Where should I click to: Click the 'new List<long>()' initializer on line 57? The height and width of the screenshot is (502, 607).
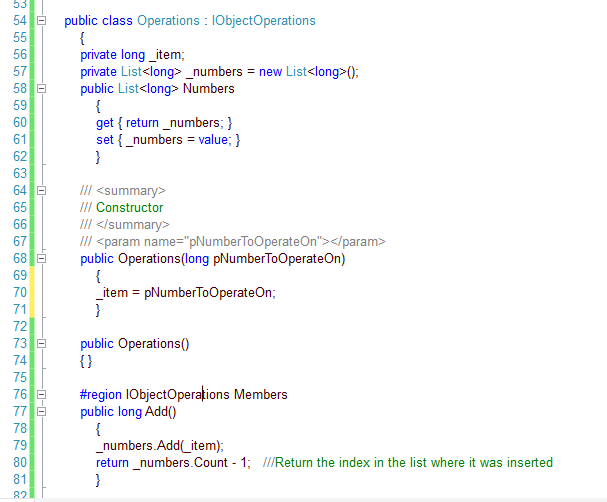[309, 72]
